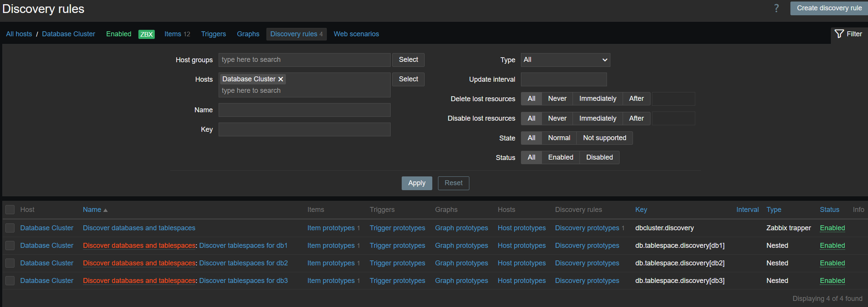
Task: Click Create discovery rule button
Action: pos(829,8)
